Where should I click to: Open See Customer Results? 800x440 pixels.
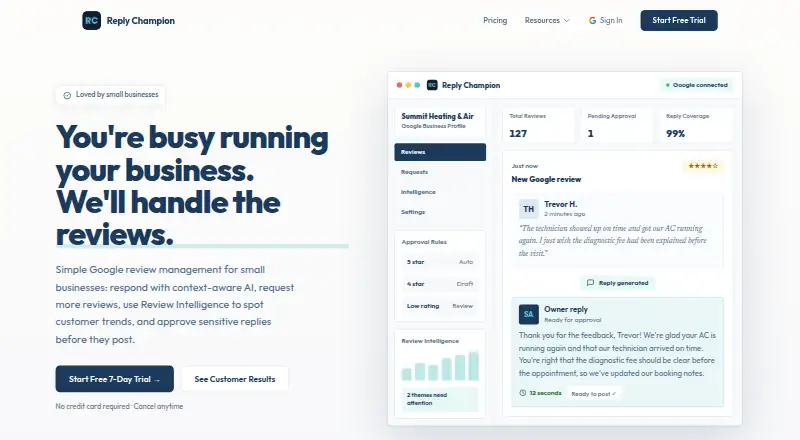point(235,379)
